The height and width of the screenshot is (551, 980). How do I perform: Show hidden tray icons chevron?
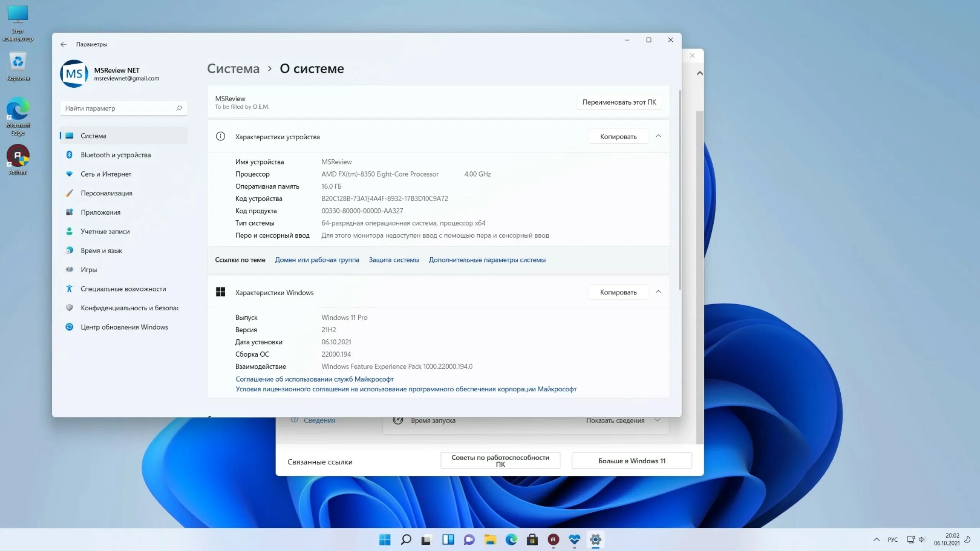[876, 540]
